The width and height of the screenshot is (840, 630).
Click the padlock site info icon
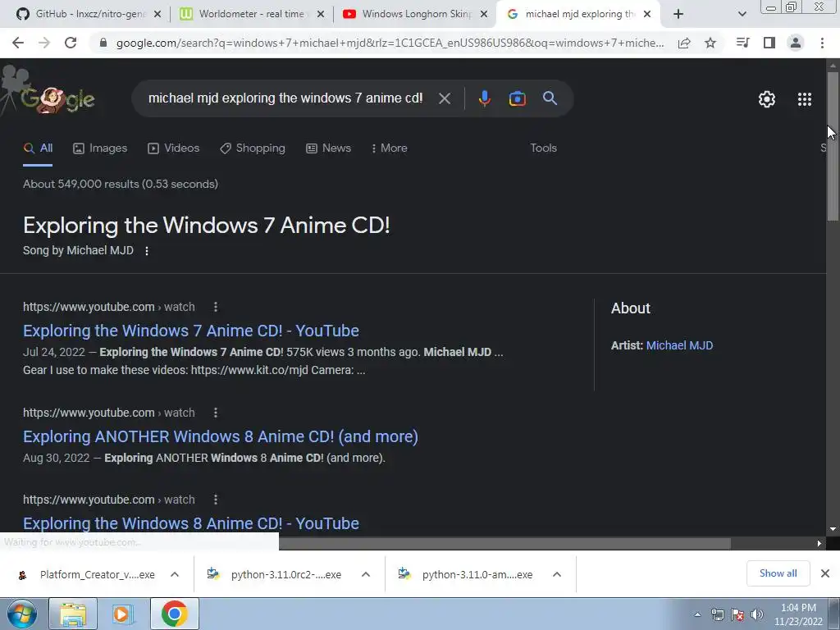click(103, 43)
